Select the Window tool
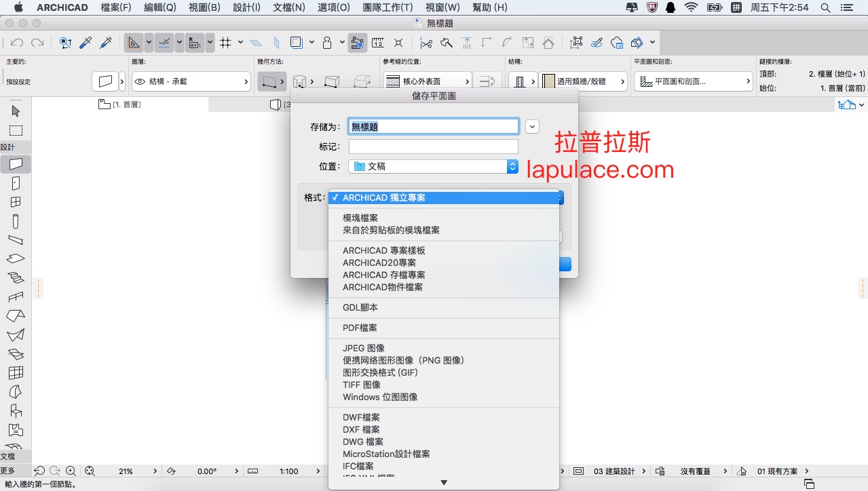This screenshot has width=868, height=491. click(16, 202)
